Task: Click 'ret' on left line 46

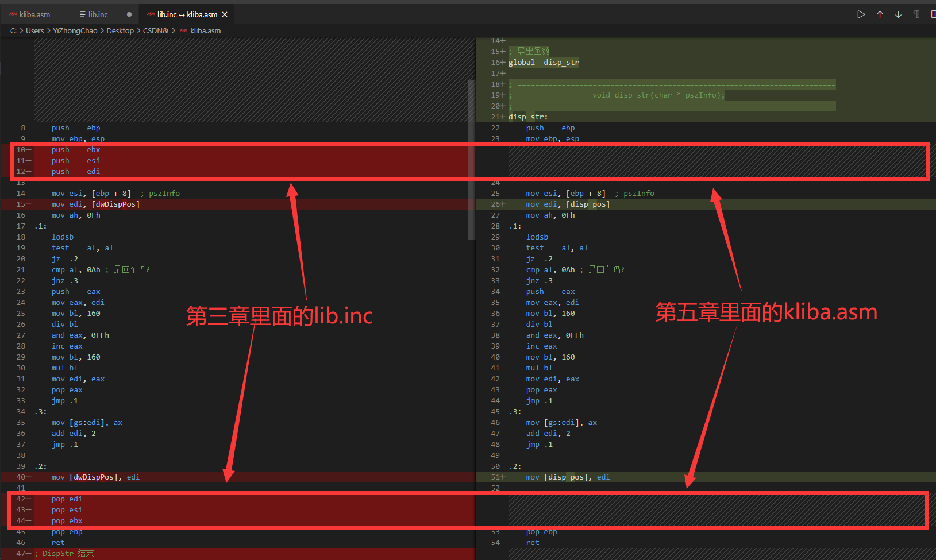Action: [x=58, y=543]
